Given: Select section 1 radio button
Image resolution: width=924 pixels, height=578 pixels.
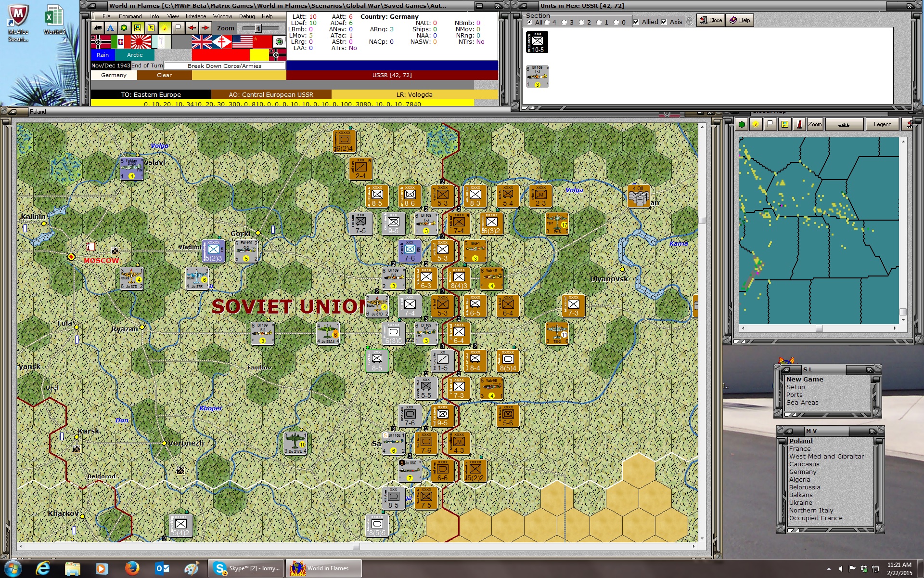Looking at the screenshot, I should [599, 22].
